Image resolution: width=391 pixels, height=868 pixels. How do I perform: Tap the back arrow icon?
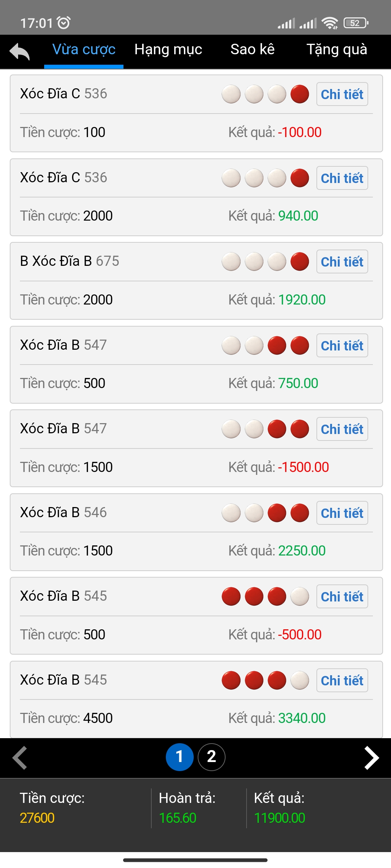click(x=20, y=51)
